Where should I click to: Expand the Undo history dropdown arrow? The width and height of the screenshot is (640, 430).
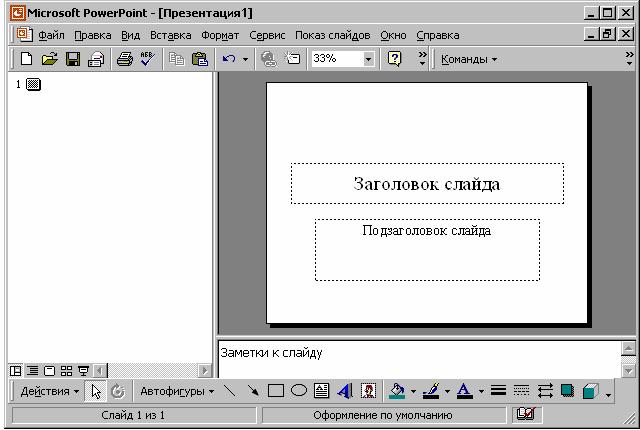(245, 59)
